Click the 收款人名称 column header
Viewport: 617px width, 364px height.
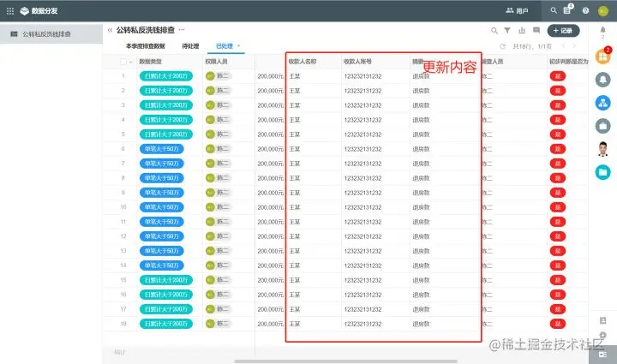click(x=303, y=62)
